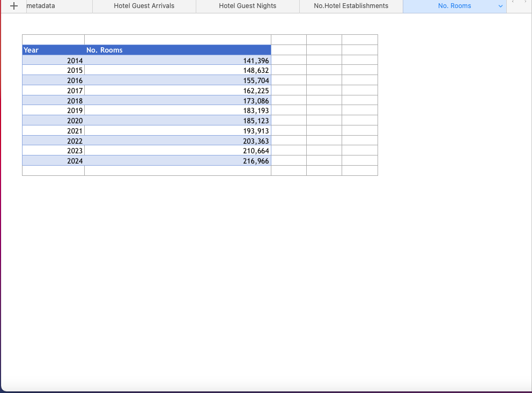Select the cell with value 141,396
Viewport: 532px width, 393px height.
click(x=177, y=60)
